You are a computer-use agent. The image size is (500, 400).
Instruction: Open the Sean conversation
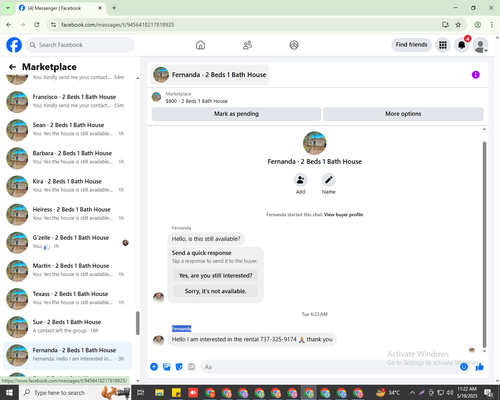pos(67,130)
